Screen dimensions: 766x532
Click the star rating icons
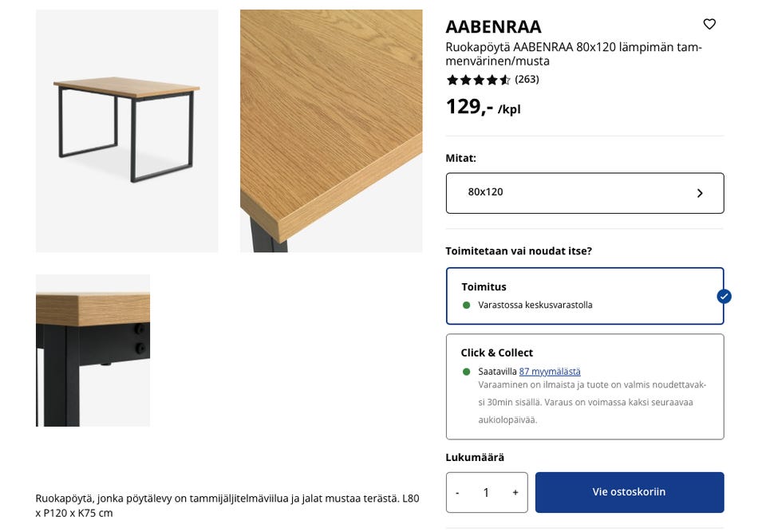478,80
